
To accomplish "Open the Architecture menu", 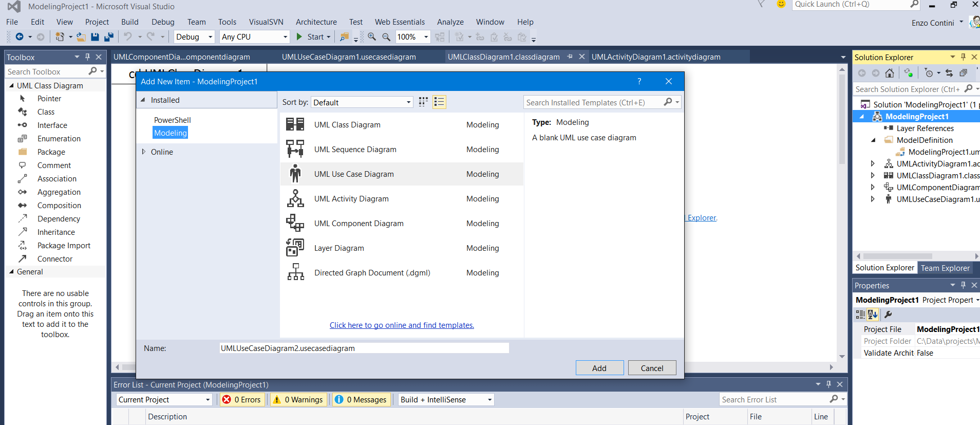I will coord(316,22).
